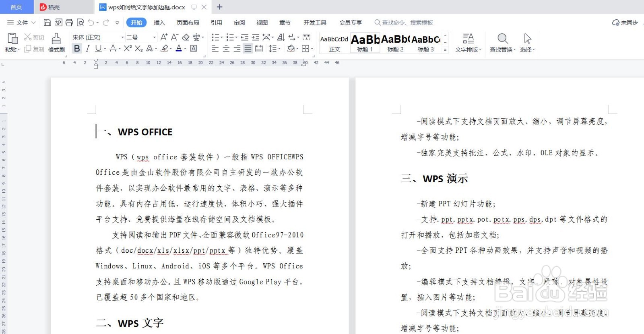The height and width of the screenshot is (334, 644).
Task: Click the cloud Not Synced icon
Action: pos(616,23)
